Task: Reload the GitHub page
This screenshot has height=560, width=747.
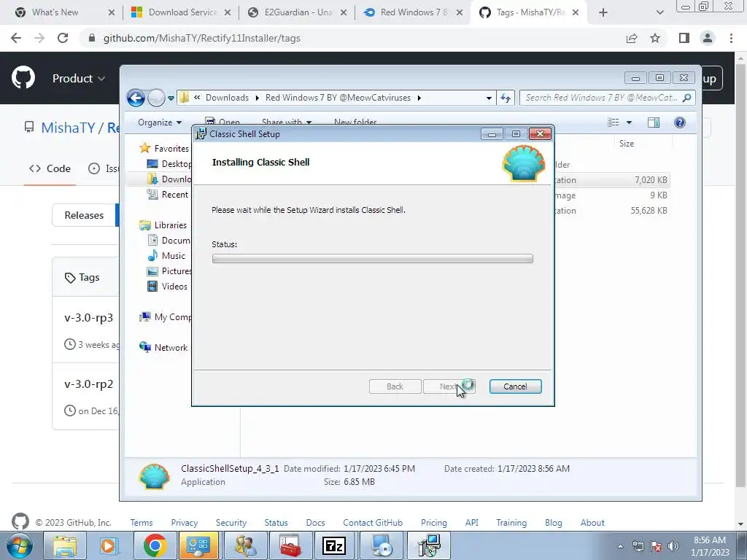Action: (x=63, y=38)
